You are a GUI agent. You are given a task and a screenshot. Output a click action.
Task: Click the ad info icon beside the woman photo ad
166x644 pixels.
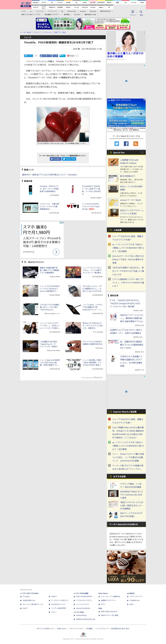(144, 32)
